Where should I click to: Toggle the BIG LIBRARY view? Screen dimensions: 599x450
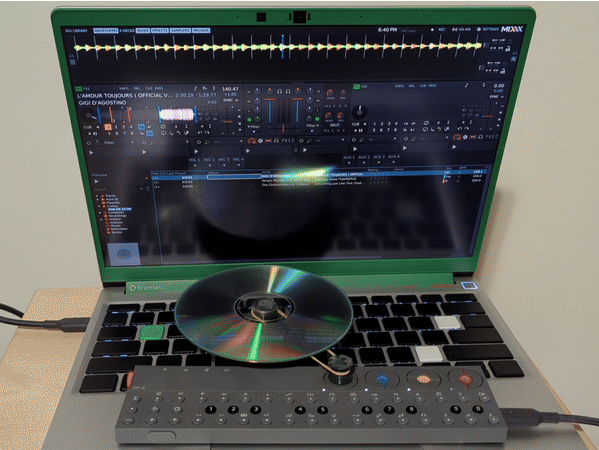76,31
